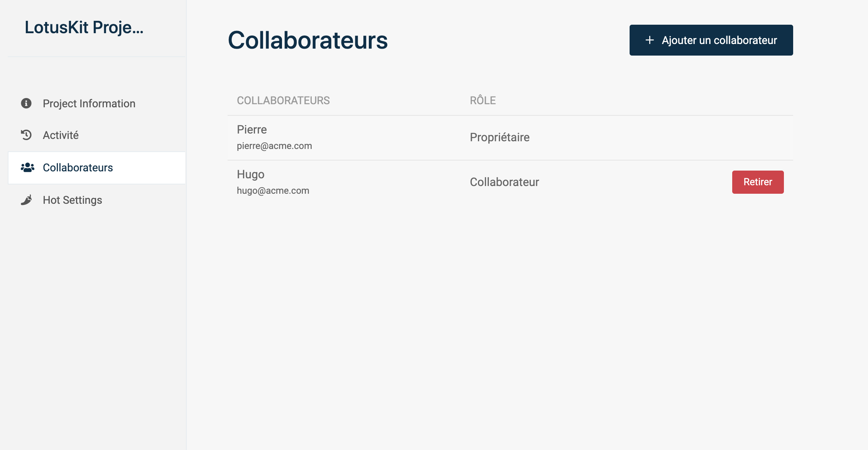Screen dimensions: 868x450
Task: Click the pierre@acme.com email address
Action: tap(274, 146)
